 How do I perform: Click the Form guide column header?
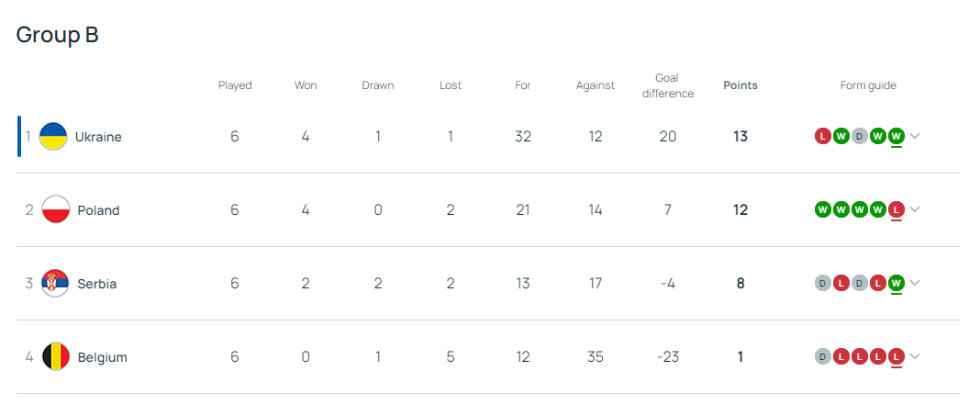868,85
